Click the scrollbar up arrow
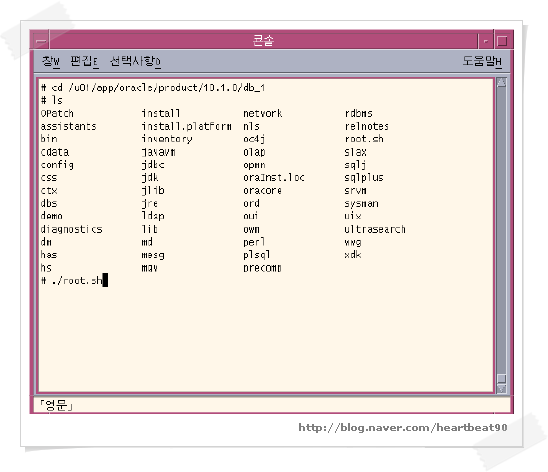548x472 pixels. click(x=502, y=83)
